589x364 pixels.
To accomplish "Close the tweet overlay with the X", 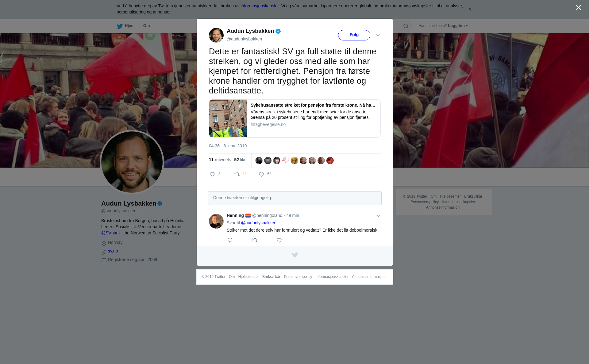I will (579, 8).
